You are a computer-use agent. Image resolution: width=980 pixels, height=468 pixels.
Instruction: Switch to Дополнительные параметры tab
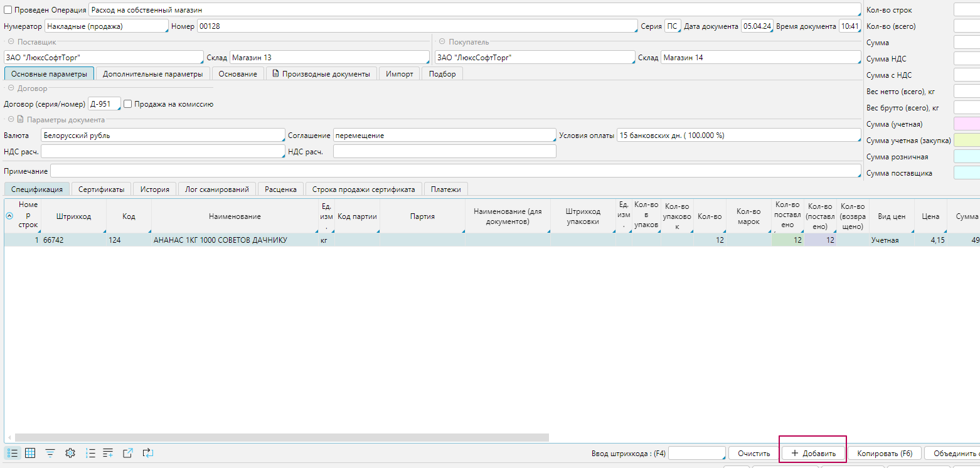pos(152,74)
